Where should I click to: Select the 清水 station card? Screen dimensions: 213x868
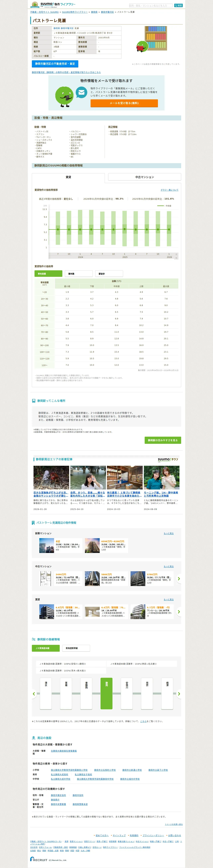point(46,694)
